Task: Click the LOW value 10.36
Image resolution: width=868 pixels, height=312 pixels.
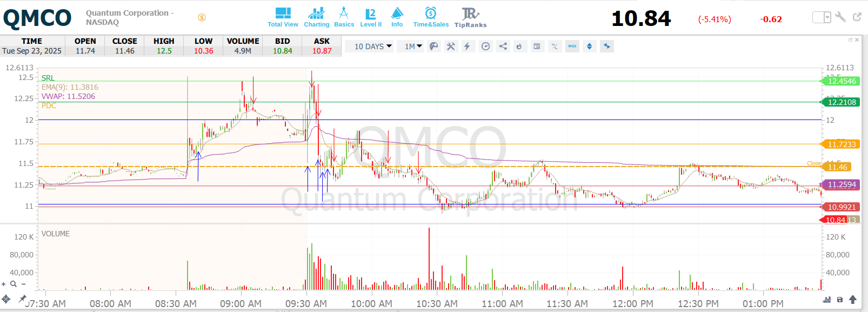Action: 203,51
